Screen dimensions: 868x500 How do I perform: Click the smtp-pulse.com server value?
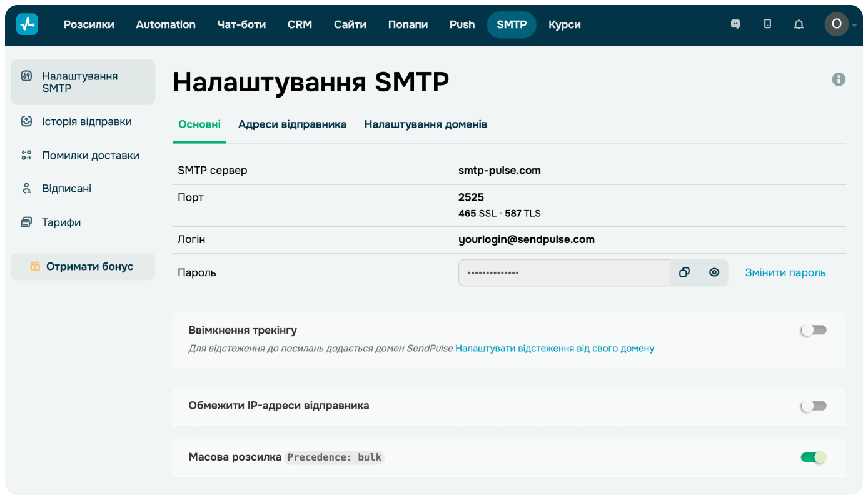pyautogui.click(x=500, y=170)
